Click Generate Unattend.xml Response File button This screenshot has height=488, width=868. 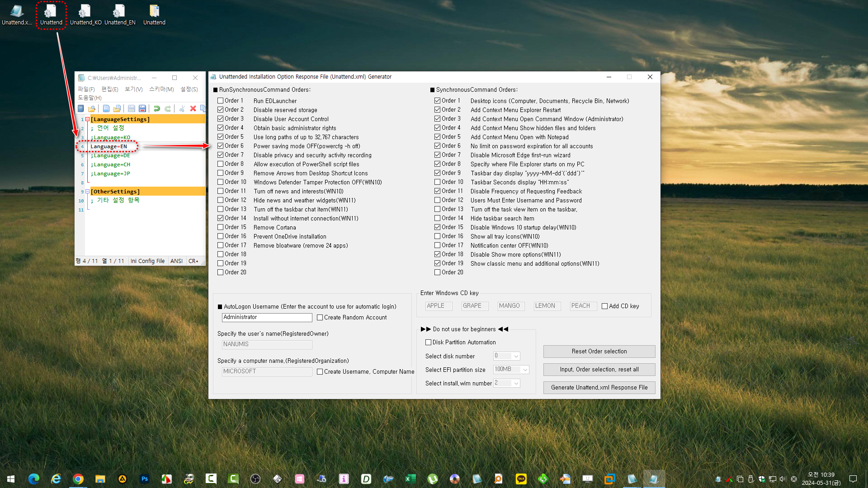599,388
